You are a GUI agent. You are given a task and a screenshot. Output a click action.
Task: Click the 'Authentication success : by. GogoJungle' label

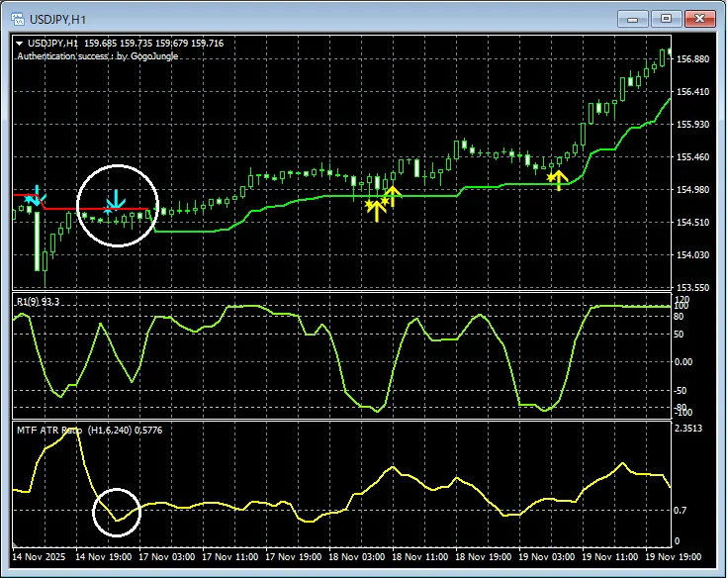(x=98, y=56)
